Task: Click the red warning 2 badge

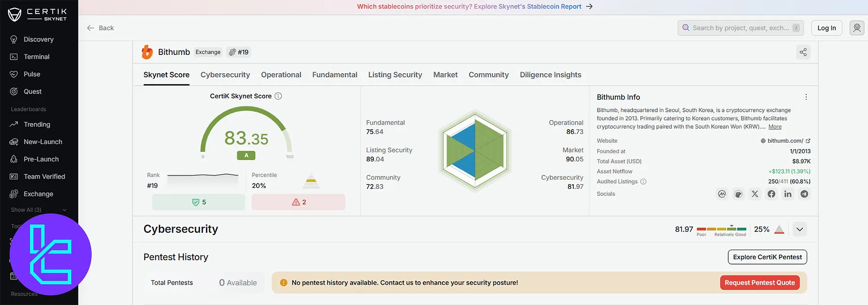Action: tap(298, 202)
